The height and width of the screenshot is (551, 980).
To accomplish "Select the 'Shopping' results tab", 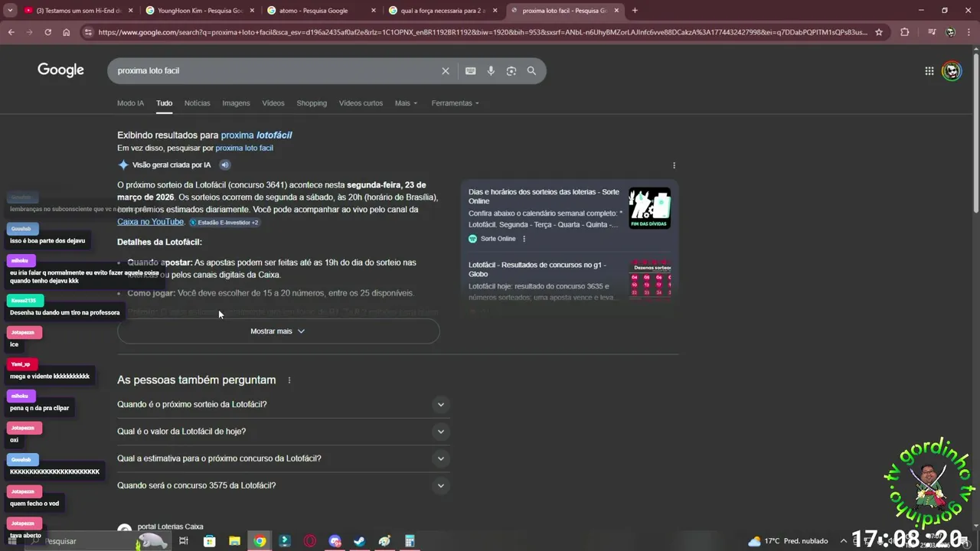I will [312, 103].
